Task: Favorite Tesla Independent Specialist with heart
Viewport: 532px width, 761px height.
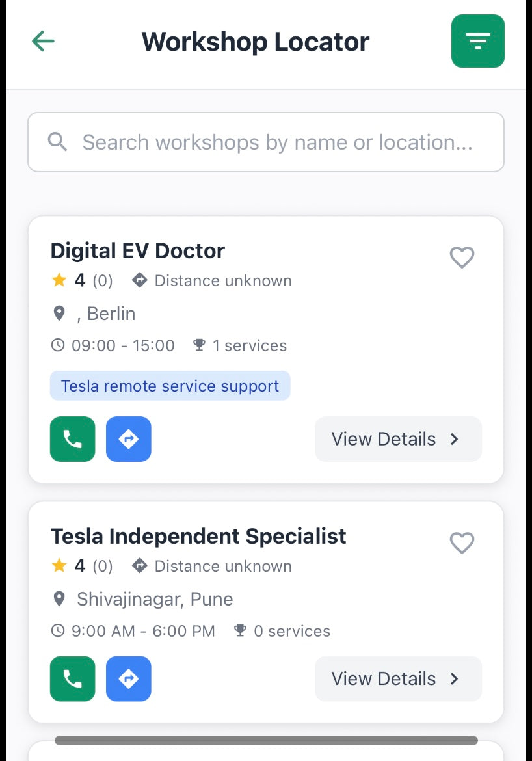Action: [462, 543]
